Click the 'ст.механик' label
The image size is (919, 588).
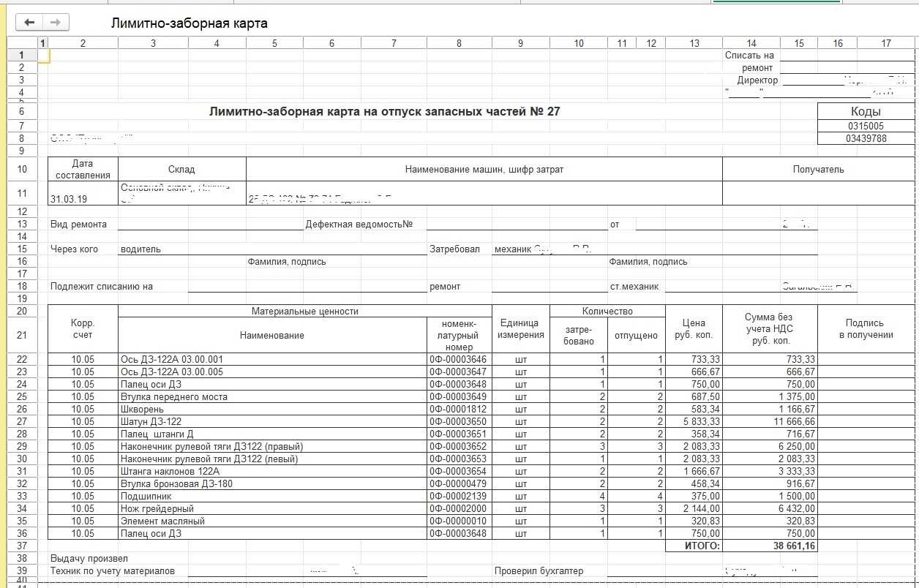click(634, 286)
